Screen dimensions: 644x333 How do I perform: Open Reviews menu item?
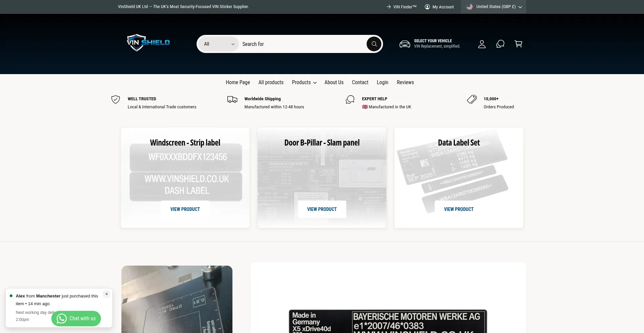click(405, 82)
